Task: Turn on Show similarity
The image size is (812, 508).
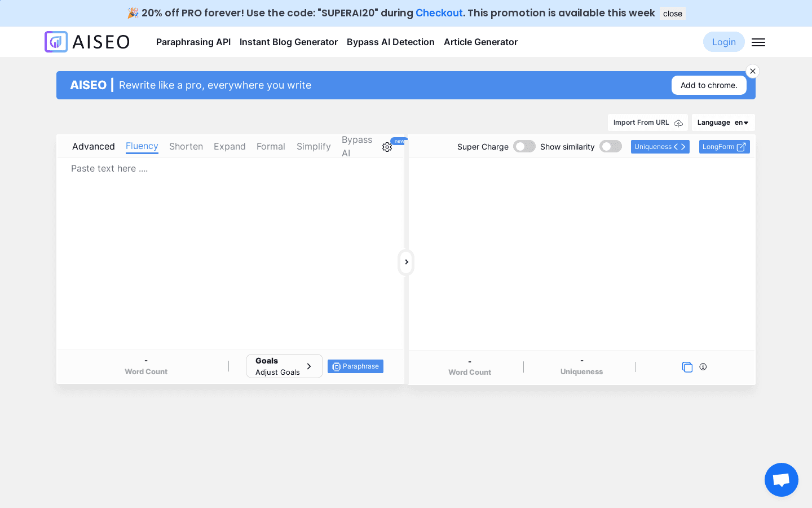Action: click(610, 146)
